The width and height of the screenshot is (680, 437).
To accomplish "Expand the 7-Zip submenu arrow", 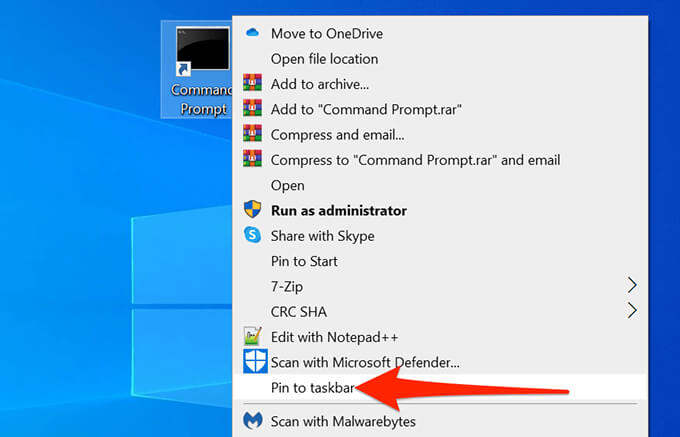I will [x=632, y=285].
